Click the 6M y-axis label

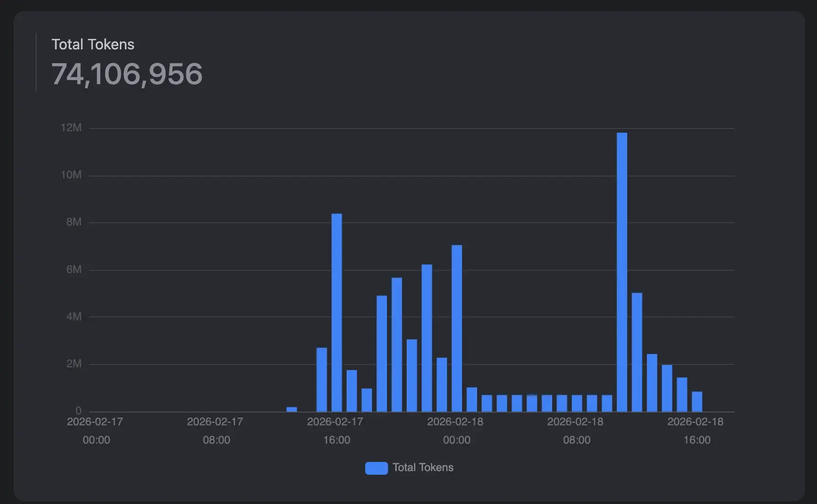tap(74, 269)
